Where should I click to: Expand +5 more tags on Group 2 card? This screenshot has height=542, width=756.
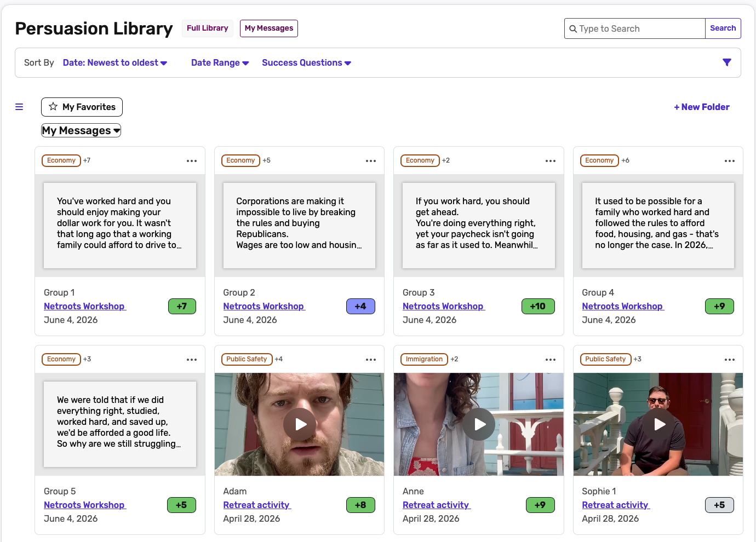[x=266, y=160]
